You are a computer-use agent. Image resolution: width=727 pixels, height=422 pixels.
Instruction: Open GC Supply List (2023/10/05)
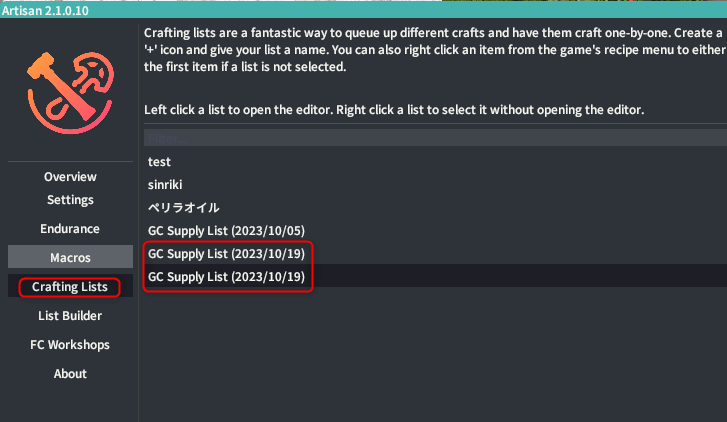(435, 230)
